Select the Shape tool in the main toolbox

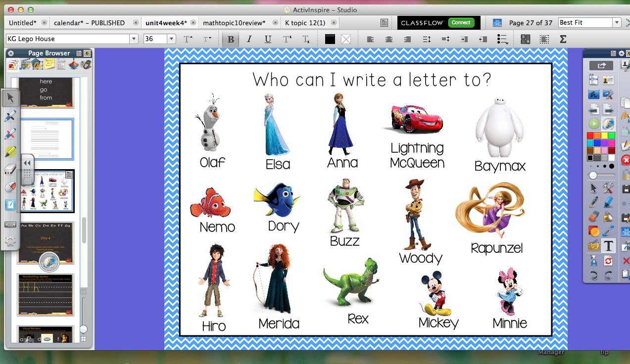click(594, 231)
